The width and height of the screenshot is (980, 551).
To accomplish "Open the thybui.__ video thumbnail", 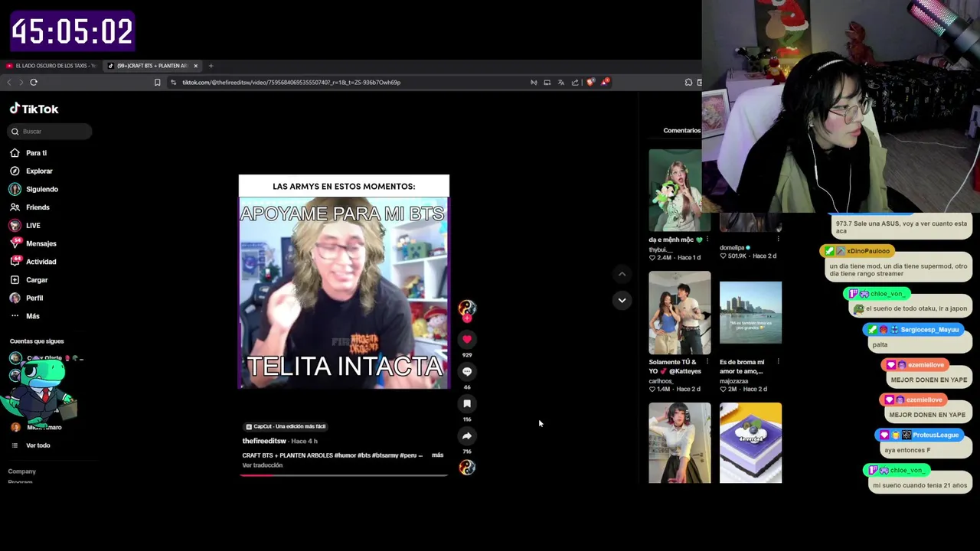I will [680, 190].
